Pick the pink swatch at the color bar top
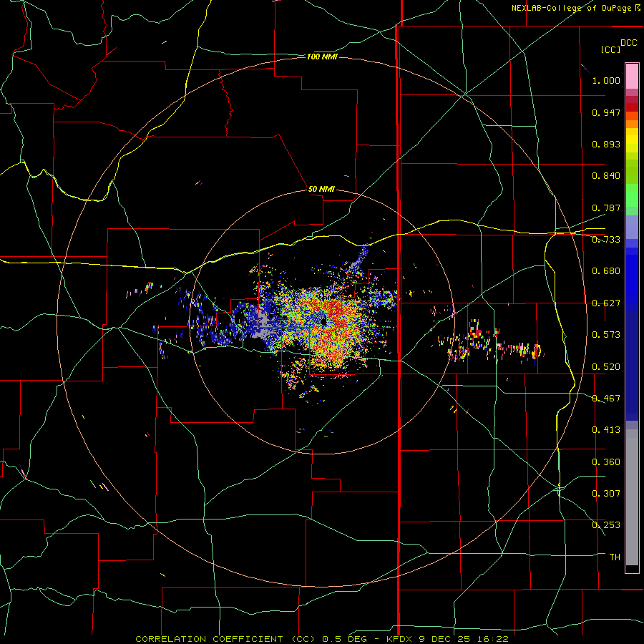 click(x=632, y=77)
